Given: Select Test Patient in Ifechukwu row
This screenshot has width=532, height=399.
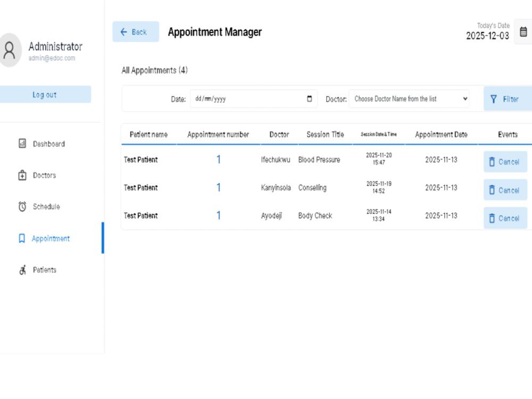Looking at the screenshot, I should [x=141, y=160].
